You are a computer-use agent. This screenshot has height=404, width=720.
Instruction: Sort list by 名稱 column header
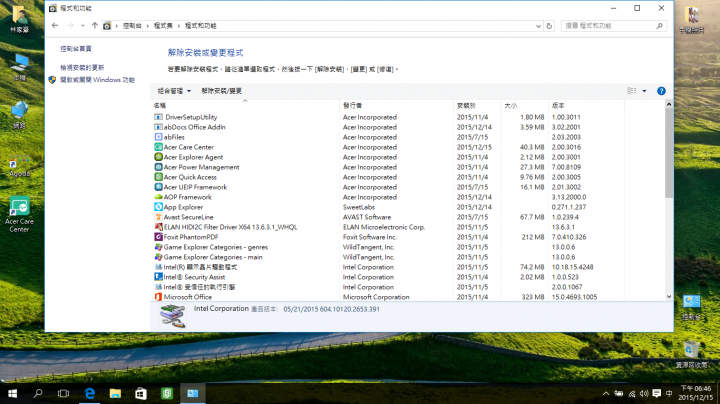pyautogui.click(x=245, y=106)
